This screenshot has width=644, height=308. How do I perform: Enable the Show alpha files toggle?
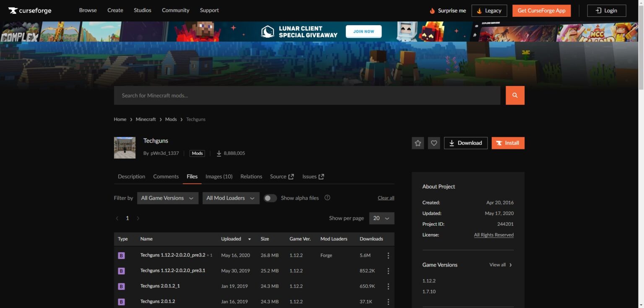[x=270, y=198]
